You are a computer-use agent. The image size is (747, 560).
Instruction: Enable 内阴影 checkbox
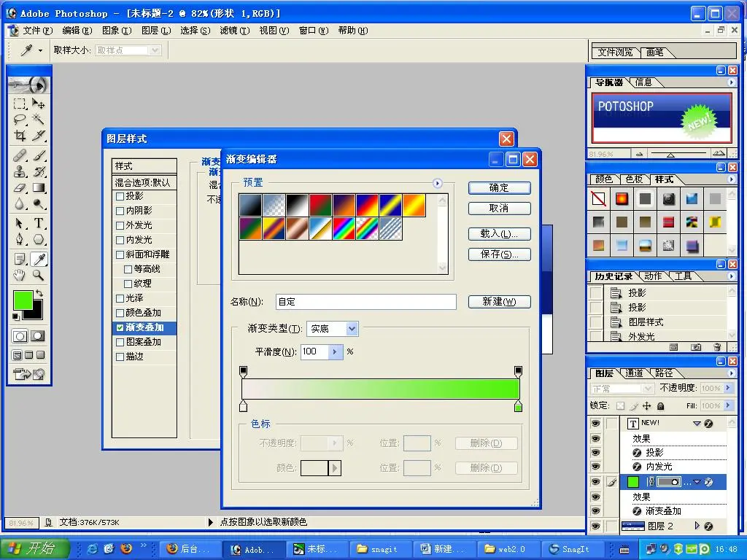(x=120, y=211)
